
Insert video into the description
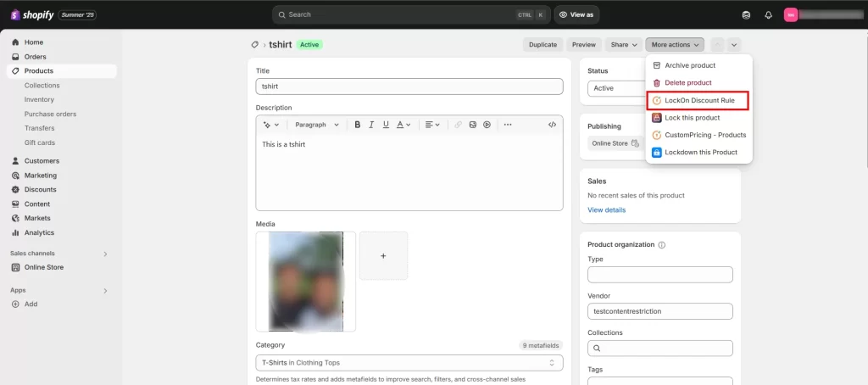487,125
